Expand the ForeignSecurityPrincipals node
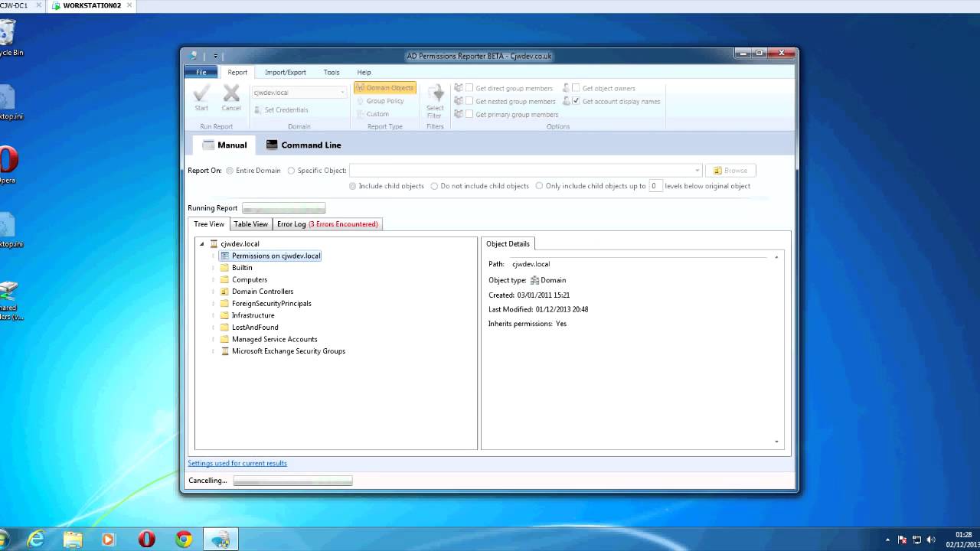The image size is (980, 551). (214, 304)
